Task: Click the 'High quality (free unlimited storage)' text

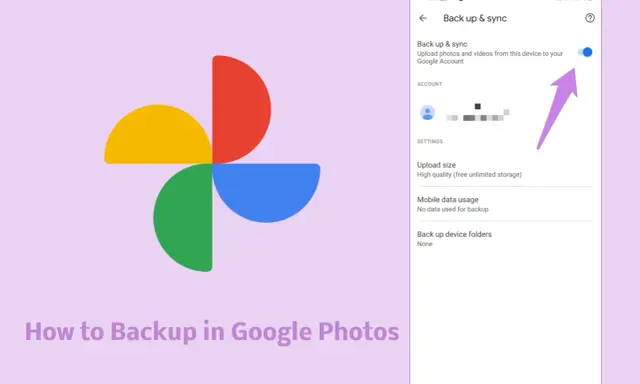Action: [x=469, y=175]
